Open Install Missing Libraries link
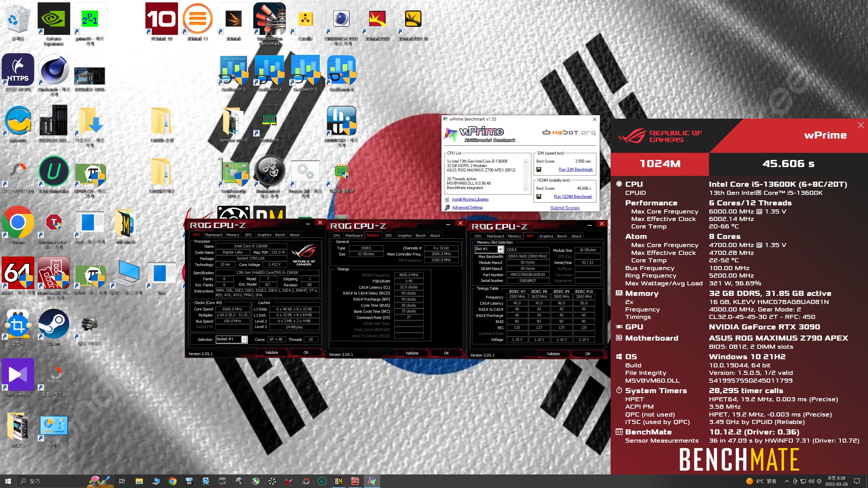Image resolution: width=868 pixels, height=488 pixels. [470, 199]
